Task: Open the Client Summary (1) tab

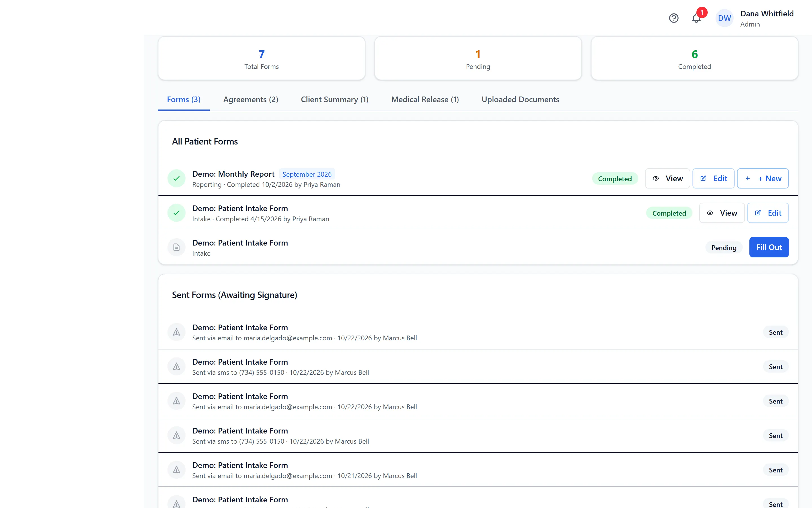Action: pos(335,99)
